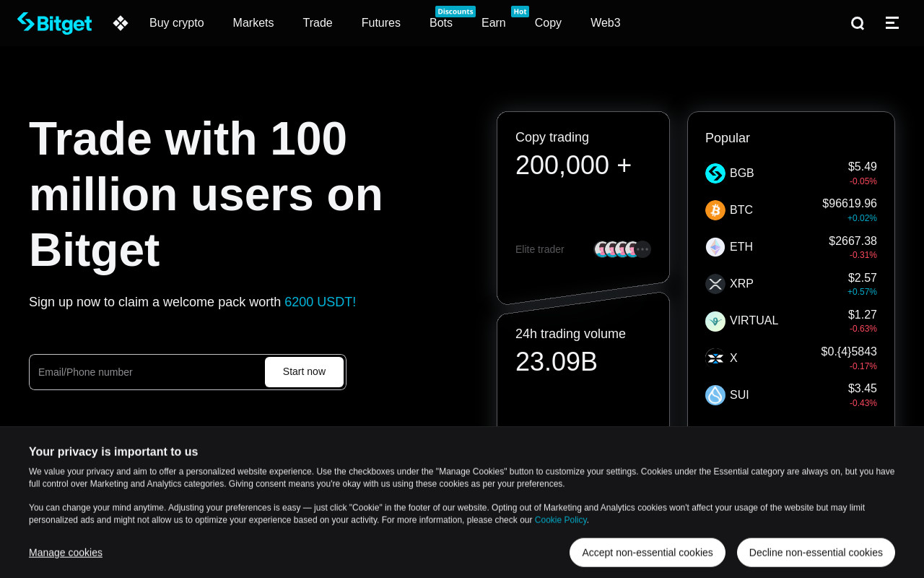Viewport: 924px width, 578px height.
Task: Click the BGB coin icon
Action: 715,173
